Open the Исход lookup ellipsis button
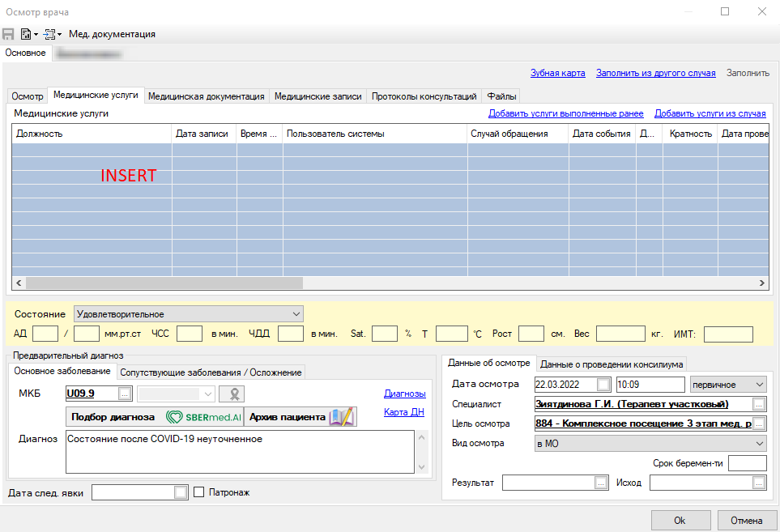Viewport: 780px width, 532px height. [759, 483]
